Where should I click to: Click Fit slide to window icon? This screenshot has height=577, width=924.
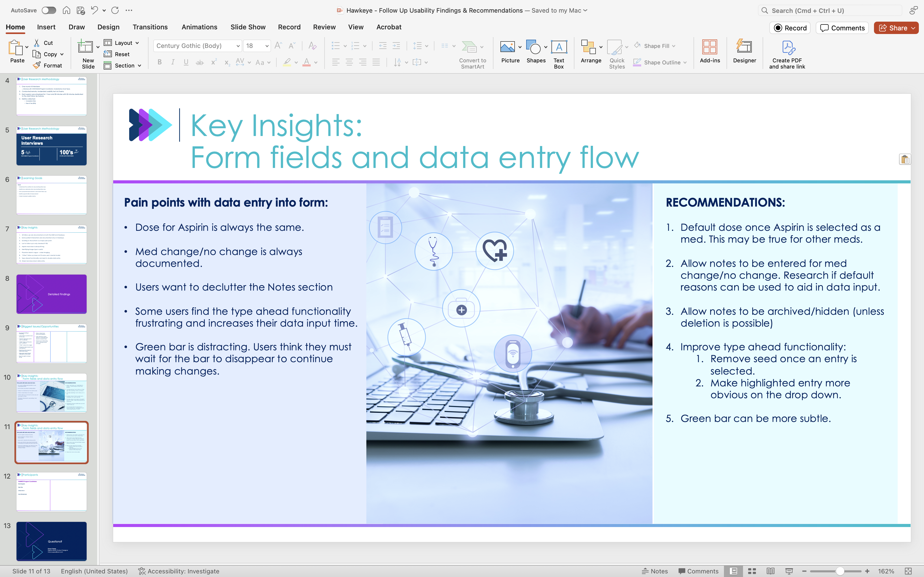(908, 571)
